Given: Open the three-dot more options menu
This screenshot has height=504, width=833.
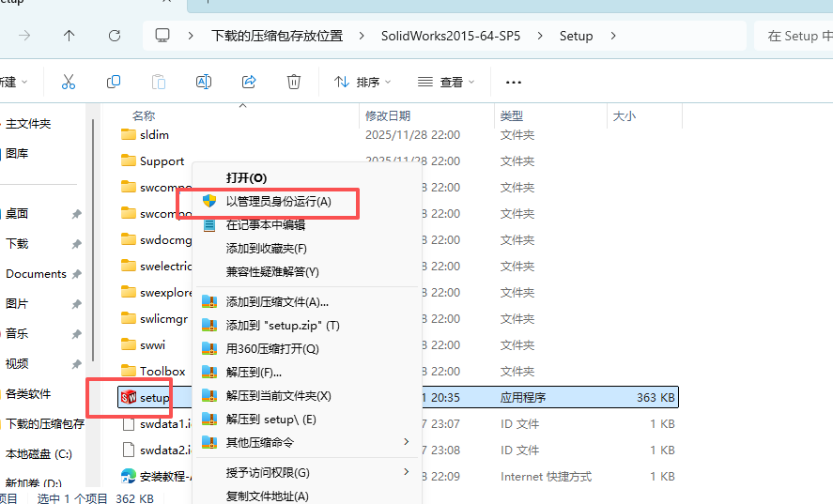Looking at the screenshot, I should pos(513,83).
